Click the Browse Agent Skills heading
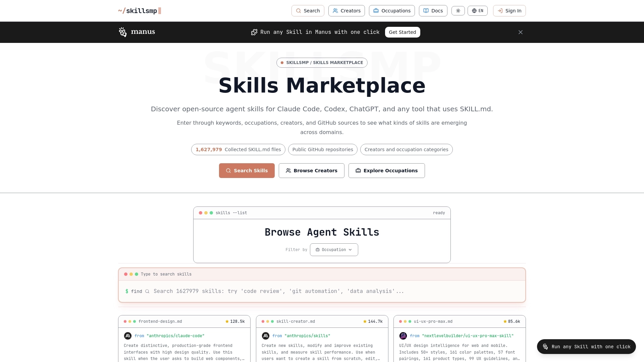Viewport: 644px width, 362px height. coord(322,232)
